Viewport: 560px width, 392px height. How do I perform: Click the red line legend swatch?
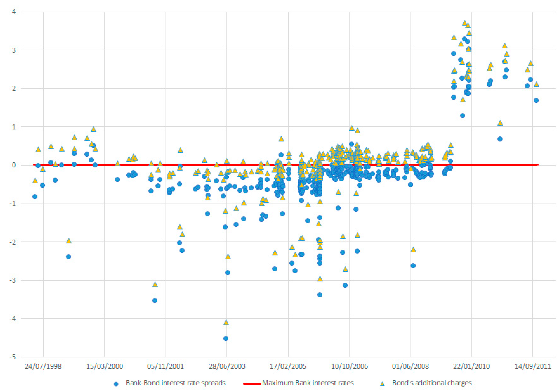(252, 383)
